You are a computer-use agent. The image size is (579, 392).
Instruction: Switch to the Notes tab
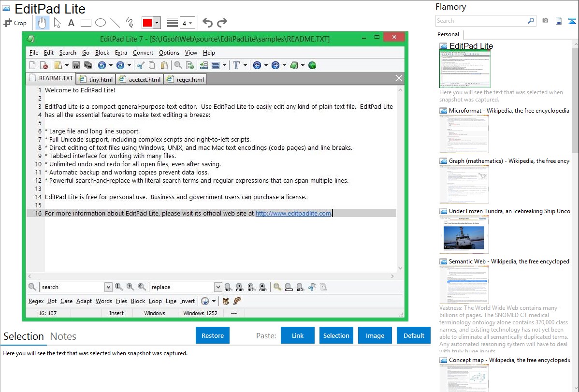click(63, 336)
